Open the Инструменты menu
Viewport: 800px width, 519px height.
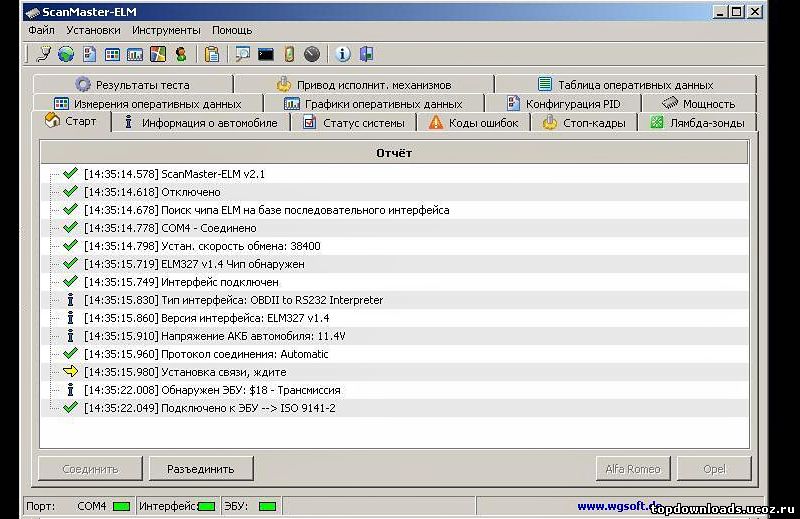click(x=166, y=30)
